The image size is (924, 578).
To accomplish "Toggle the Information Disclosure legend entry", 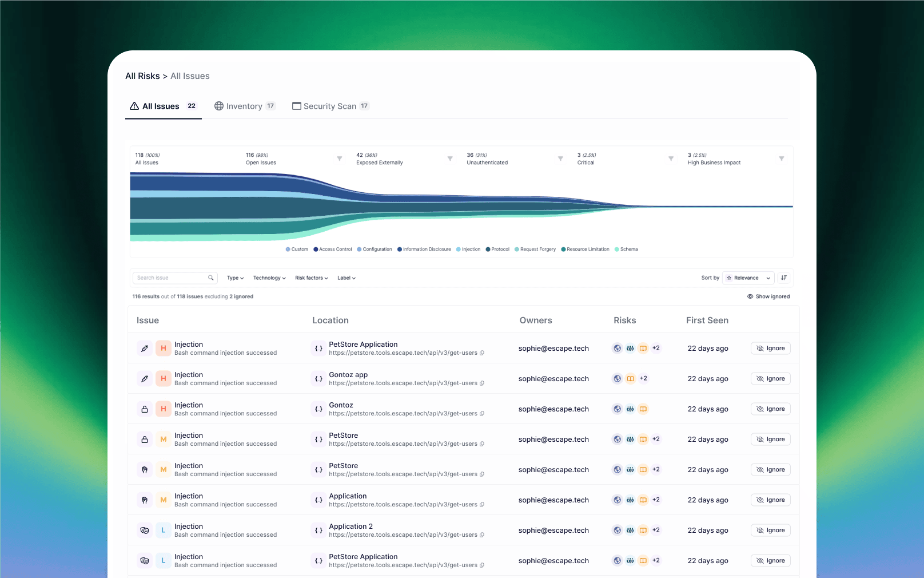I will [424, 250].
